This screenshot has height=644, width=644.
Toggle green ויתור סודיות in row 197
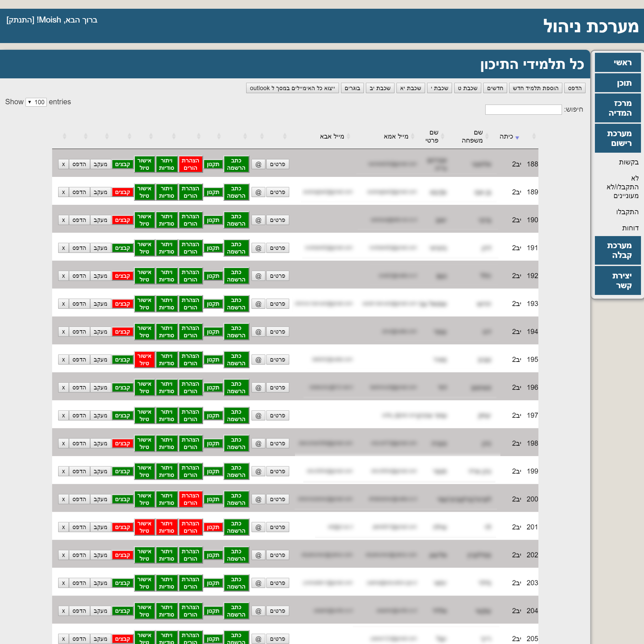click(x=166, y=415)
